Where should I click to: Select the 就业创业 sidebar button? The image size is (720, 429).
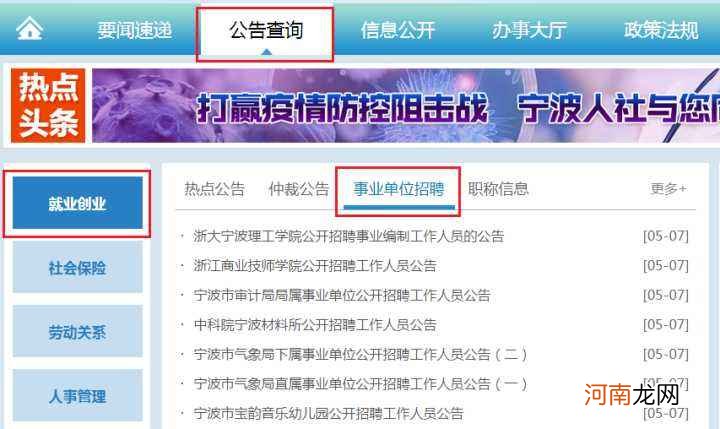[77, 203]
